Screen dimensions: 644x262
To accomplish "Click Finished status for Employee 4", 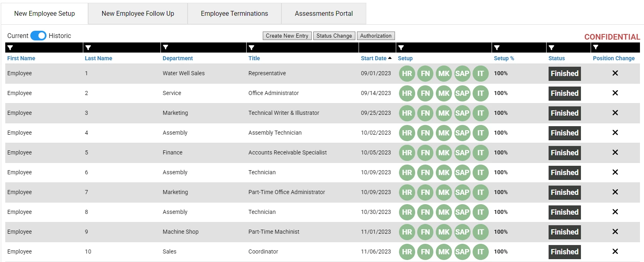I will pyautogui.click(x=565, y=133).
